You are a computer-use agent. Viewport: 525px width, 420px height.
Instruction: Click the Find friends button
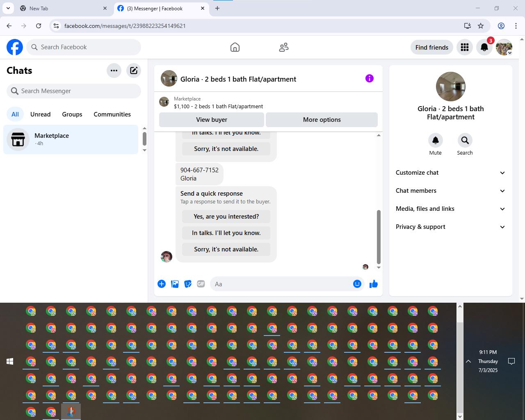click(x=432, y=47)
